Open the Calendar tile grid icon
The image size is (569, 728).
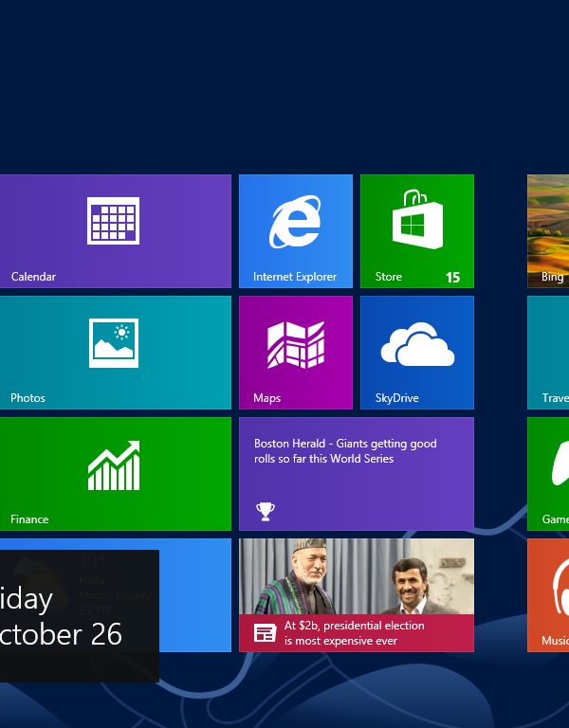(113, 221)
